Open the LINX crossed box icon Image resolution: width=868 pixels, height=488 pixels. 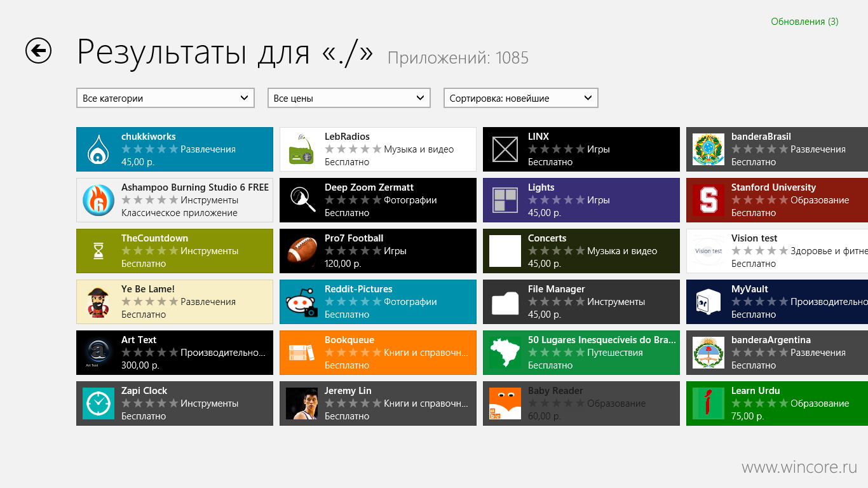(x=505, y=149)
